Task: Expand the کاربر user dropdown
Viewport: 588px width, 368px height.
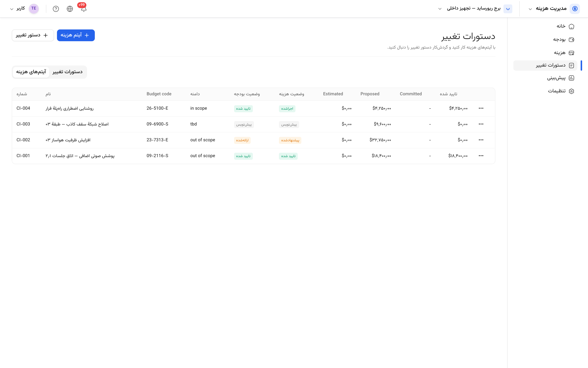Action: 12,9
